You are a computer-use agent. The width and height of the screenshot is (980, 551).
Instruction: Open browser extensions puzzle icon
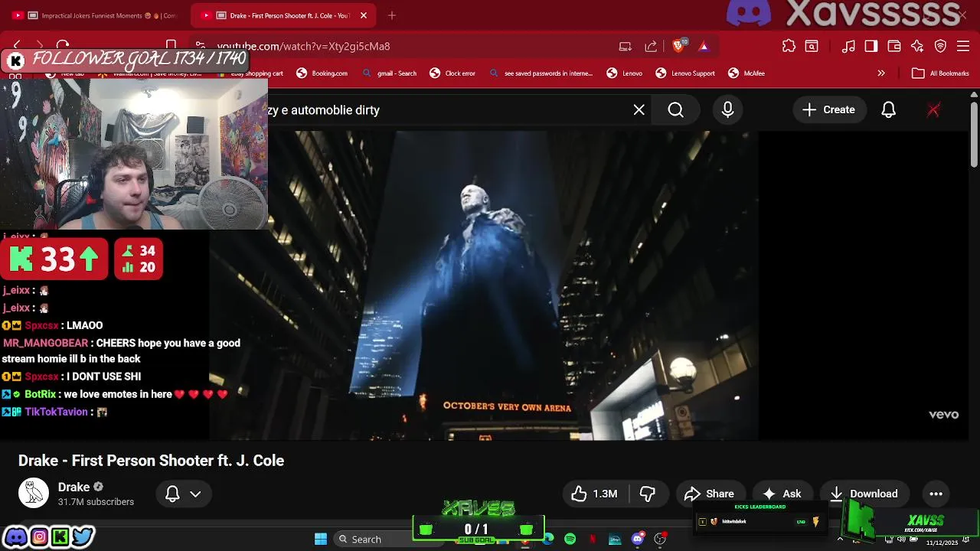[x=789, y=47]
